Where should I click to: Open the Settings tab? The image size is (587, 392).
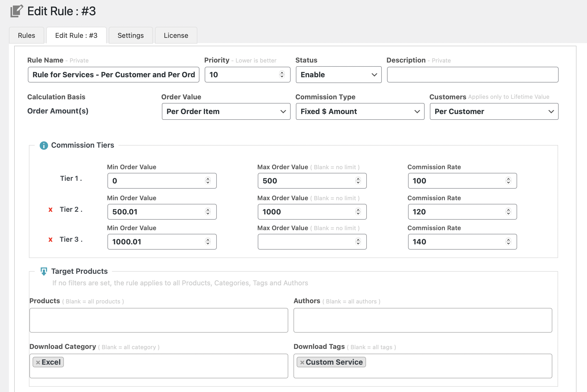click(x=131, y=35)
